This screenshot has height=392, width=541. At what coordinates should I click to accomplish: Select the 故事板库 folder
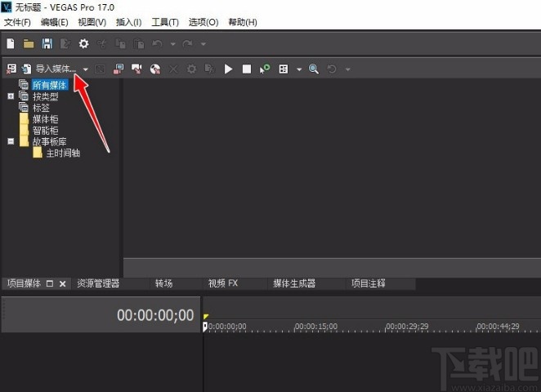coord(50,141)
